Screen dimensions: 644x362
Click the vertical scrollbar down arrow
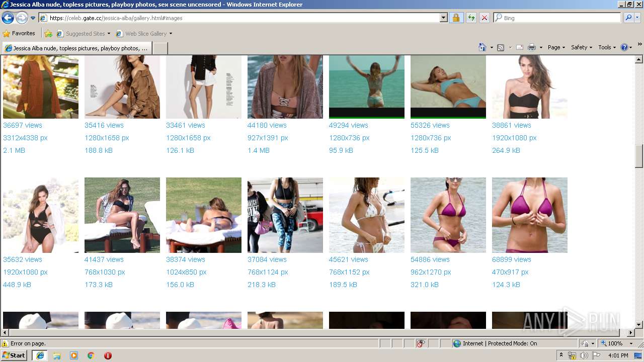[639, 325]
